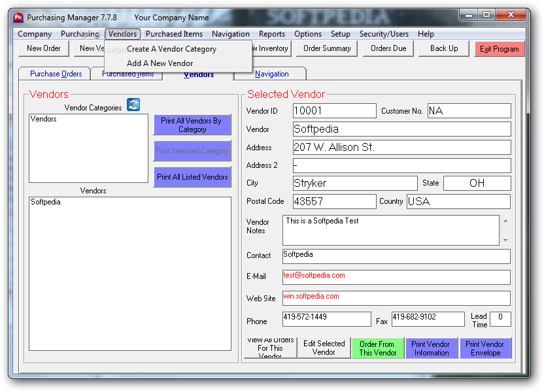Click the Purchasing Manager title bar icon
This screenshot has width=544, height=392.
18,18
